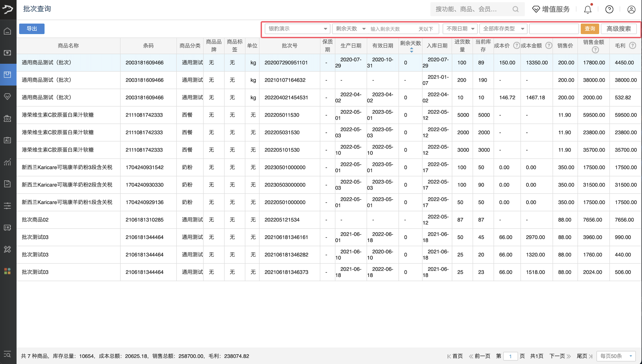
Task: Go to 前一页 previous page
Action: 480,356
